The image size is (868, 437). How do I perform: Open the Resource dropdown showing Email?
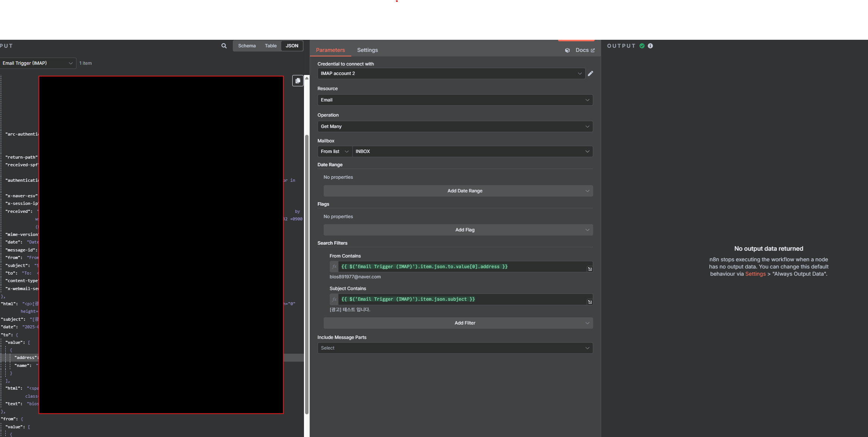[x=455, y=100]
